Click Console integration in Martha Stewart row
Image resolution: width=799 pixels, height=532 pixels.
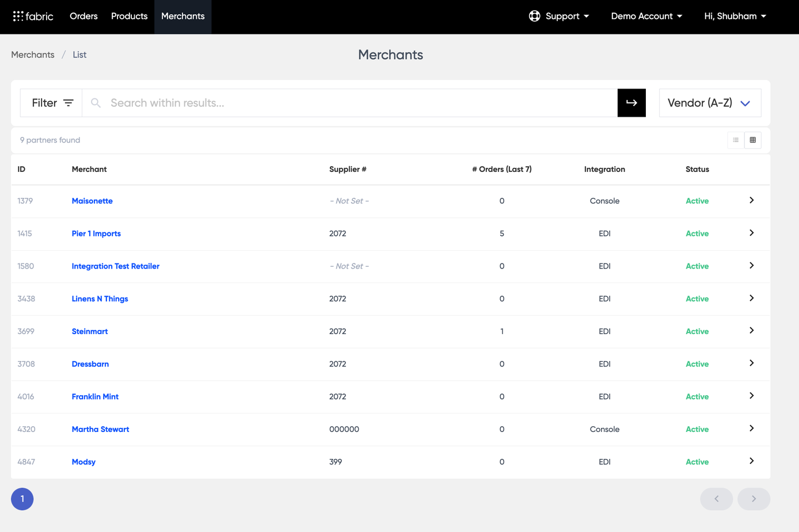604,429
